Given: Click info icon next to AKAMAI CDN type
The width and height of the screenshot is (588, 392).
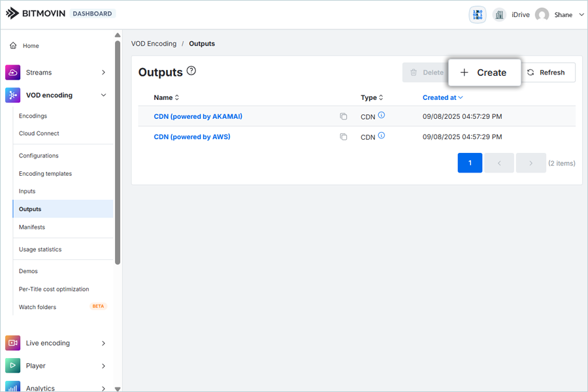Looking at the screenshot, I should pos(382,116).
